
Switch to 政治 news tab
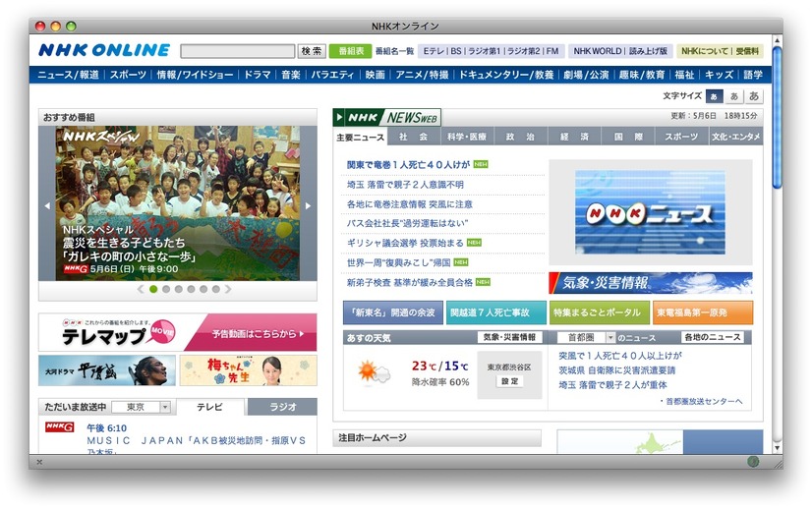pyautogui.click(x=520, y=137)
